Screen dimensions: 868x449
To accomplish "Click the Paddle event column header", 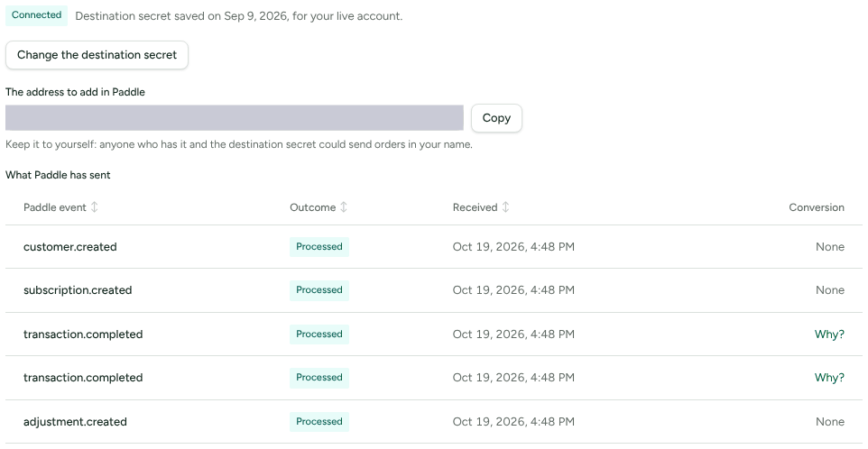I will point(55,207).
